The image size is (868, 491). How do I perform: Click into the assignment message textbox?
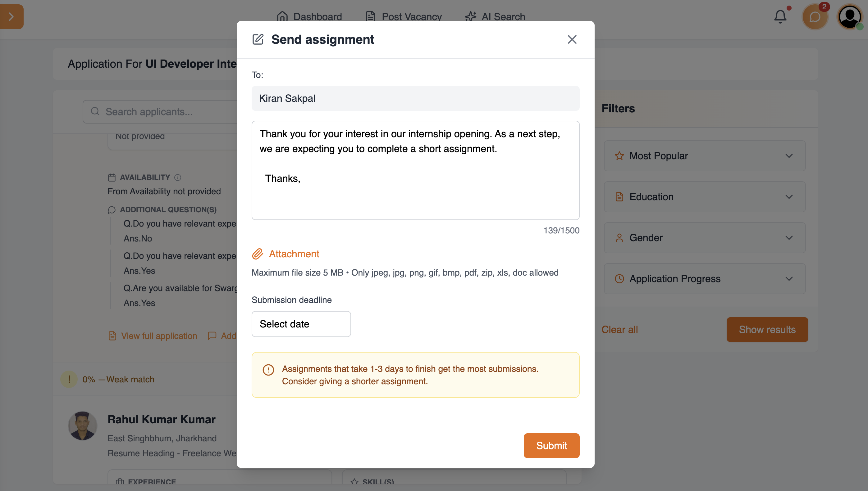pyautogui.click(x=415, y=189)
